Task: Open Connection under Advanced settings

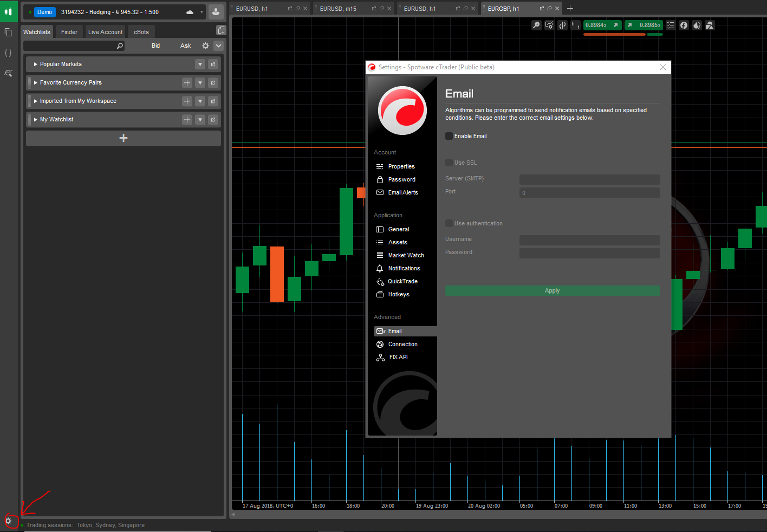Action: pyautogui.click(x=403, y=344)
